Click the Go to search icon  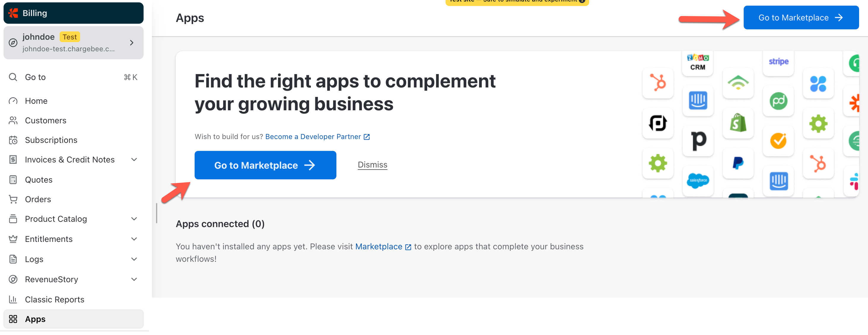pyautogui.click(x=13, y=77)
